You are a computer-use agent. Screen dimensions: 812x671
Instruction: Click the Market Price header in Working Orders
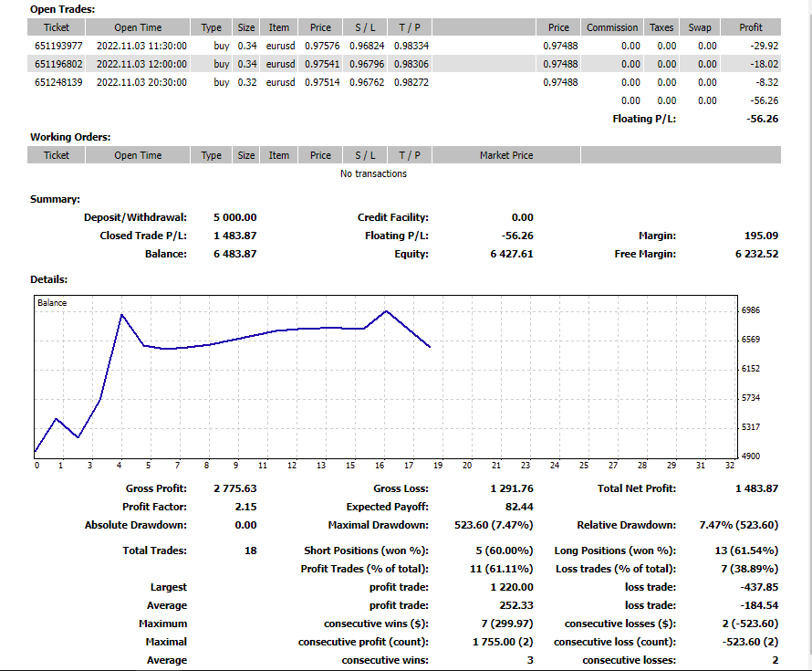click(506, 155)
